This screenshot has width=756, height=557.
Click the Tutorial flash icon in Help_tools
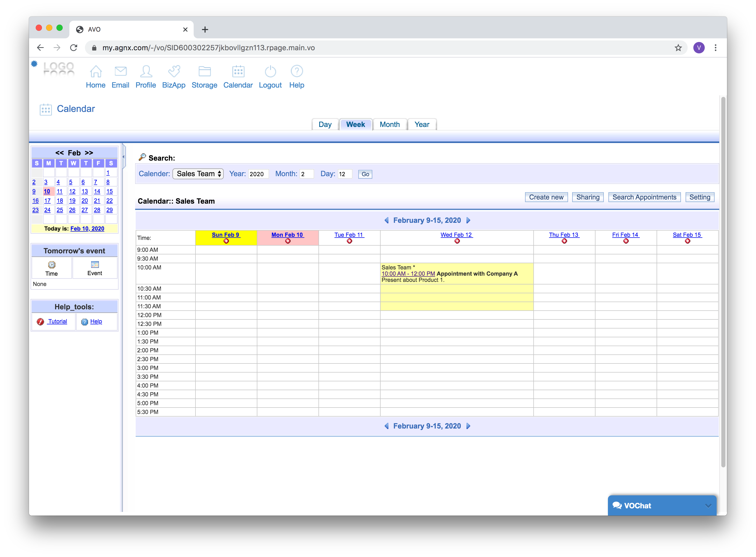[x=40, y=322]
